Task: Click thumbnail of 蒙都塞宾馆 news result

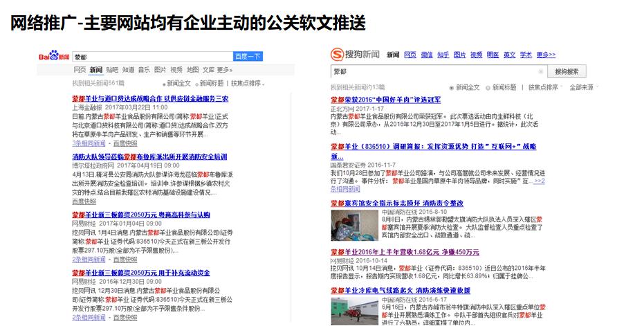Action: 354,226
